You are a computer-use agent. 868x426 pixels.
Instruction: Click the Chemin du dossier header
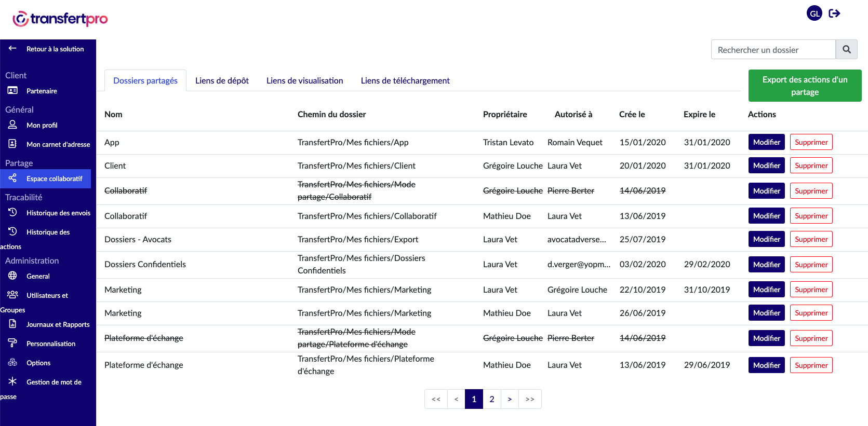point(331,114)
